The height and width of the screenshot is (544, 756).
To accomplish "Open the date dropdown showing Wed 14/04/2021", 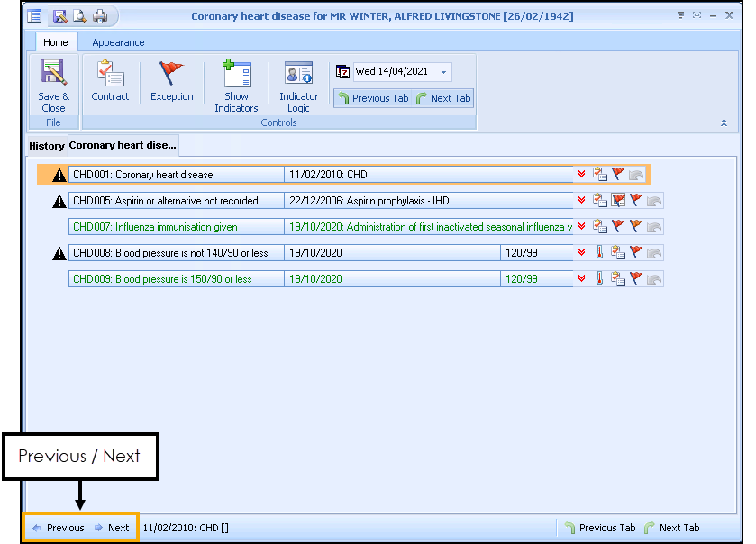I will point(443,72).
